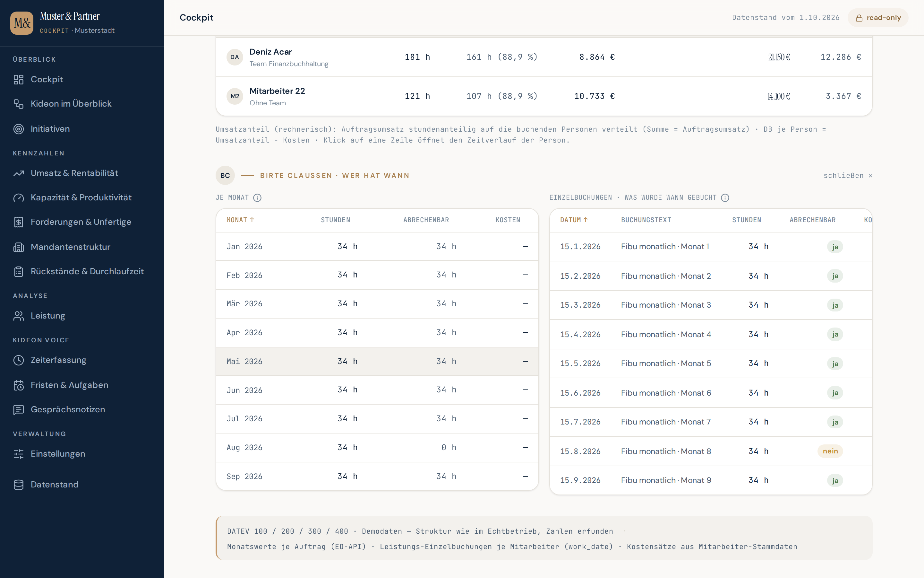Viewport: 924px width, 578px height.
Task: Sort monthly table by Kosten header
Action: (508, 220)
